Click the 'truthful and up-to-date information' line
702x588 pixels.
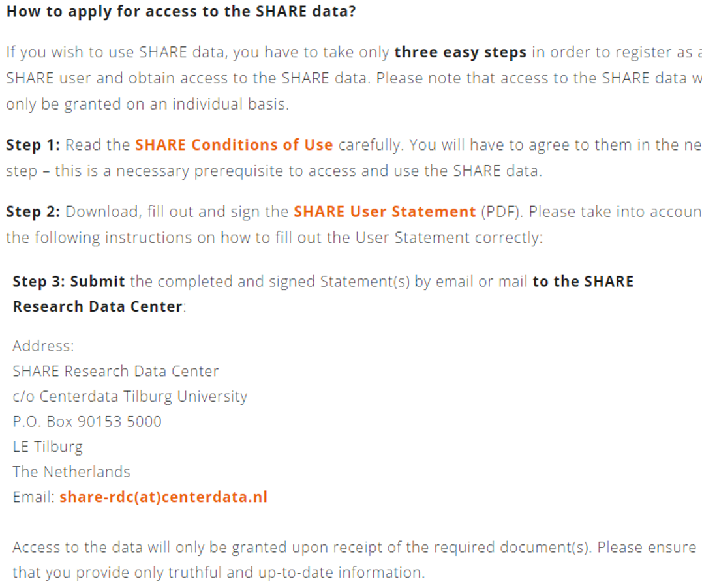(x=218, y=573)
